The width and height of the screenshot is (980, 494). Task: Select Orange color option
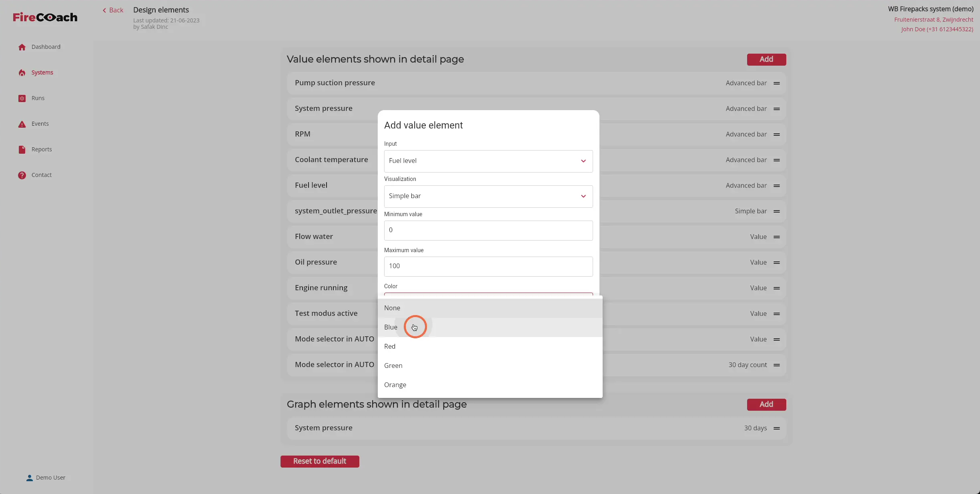pos(490,385)
